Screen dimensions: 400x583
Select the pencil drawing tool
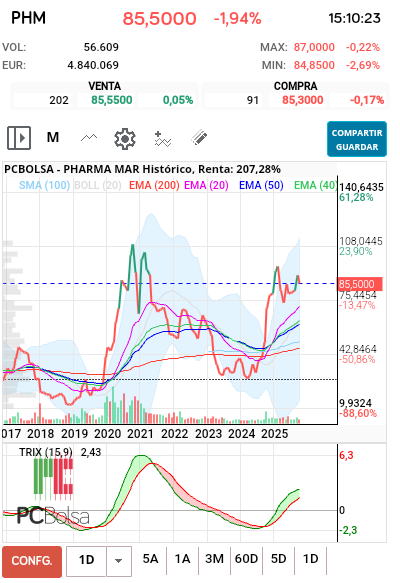point(199,137)
